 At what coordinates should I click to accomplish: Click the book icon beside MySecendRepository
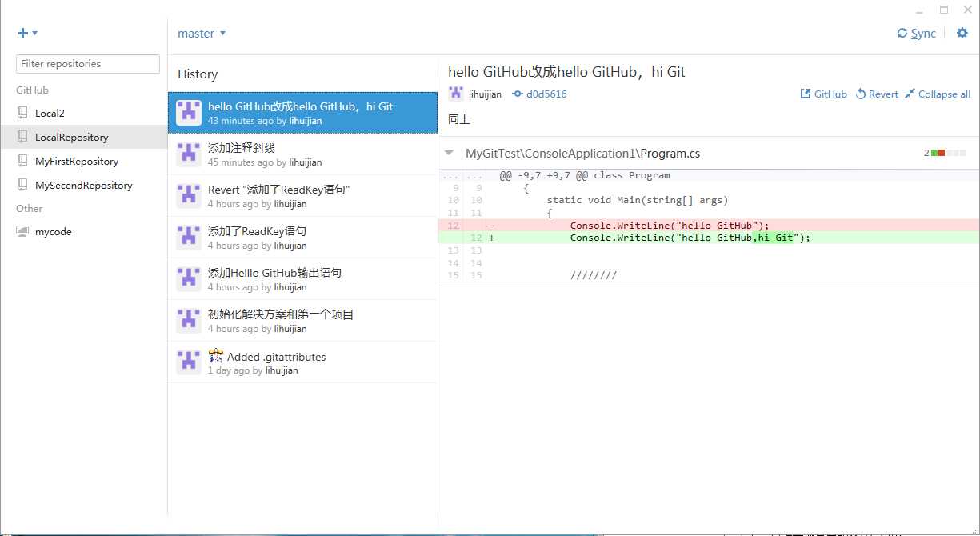[x=22, y=185]
